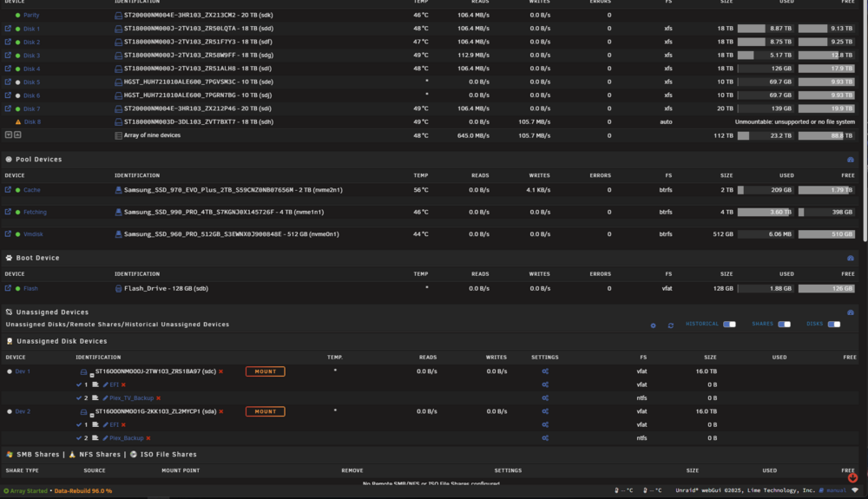Open the browse icon next to Disk 3
This screenshot has height=499, width=868.
(8, 55)
